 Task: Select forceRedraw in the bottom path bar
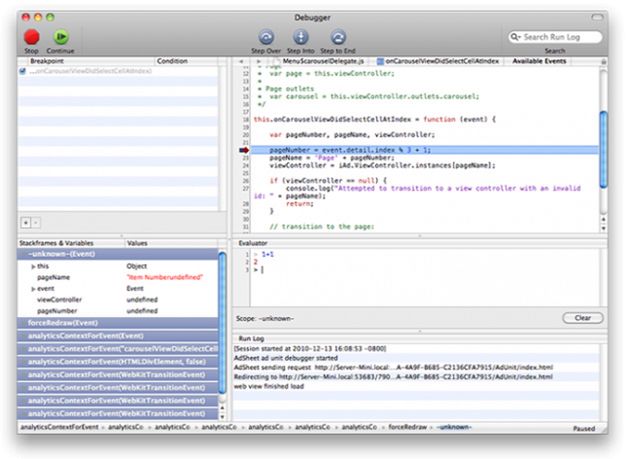point(407,427)
